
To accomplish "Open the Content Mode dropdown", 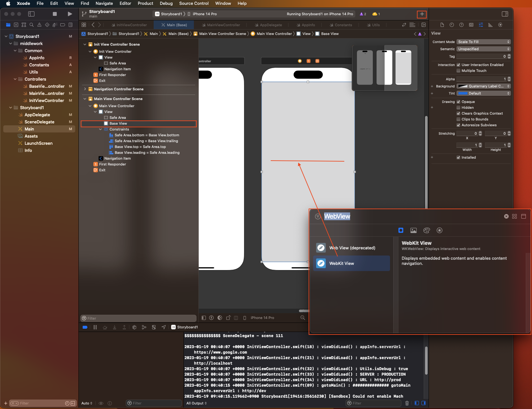I will (484, 42).
